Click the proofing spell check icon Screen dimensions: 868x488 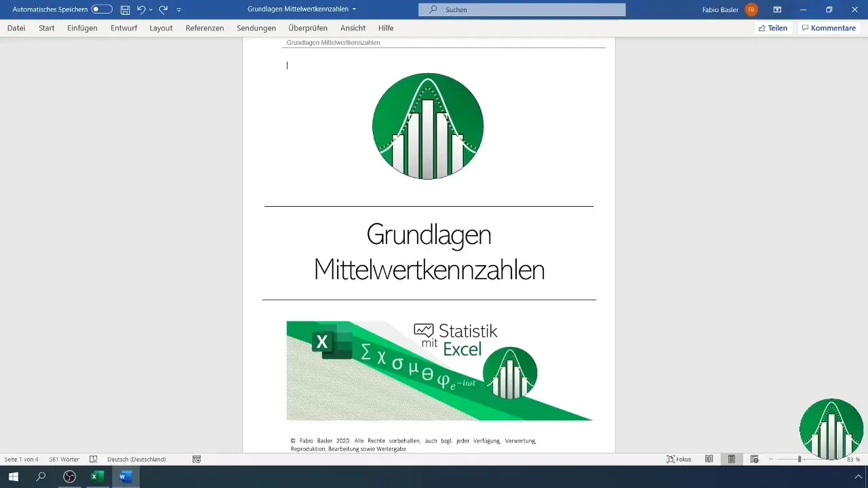(x=94, y=459)
